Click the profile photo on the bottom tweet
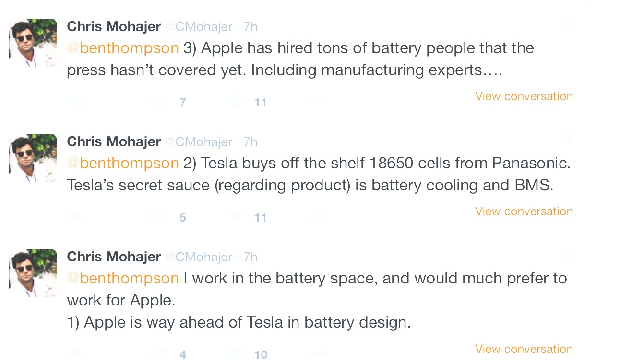This screenshot has width=632, height=364. [33, 273]
